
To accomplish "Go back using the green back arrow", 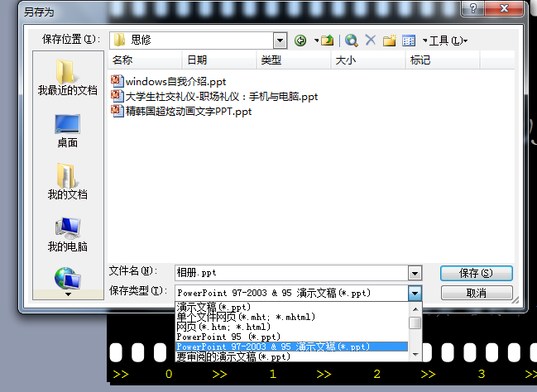I will [300, 41].
